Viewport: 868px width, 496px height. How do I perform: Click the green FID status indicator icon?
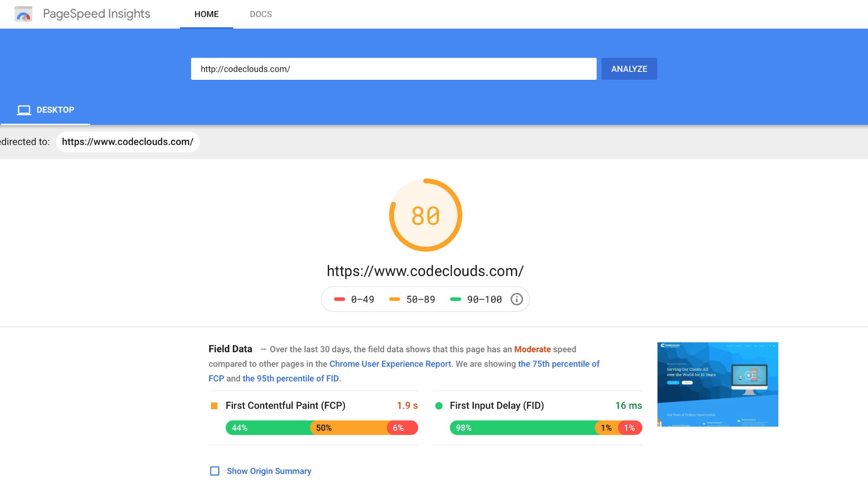click(439, 405)
